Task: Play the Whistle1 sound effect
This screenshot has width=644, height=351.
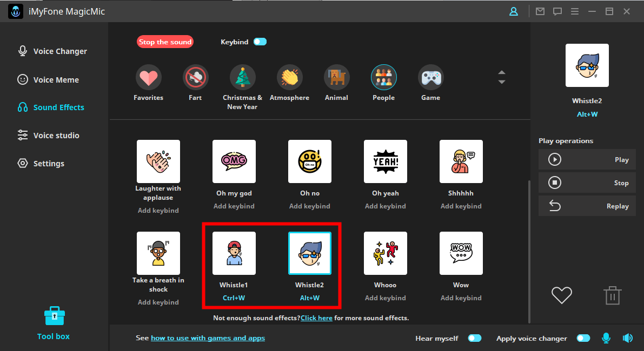Action: [234, 253]
